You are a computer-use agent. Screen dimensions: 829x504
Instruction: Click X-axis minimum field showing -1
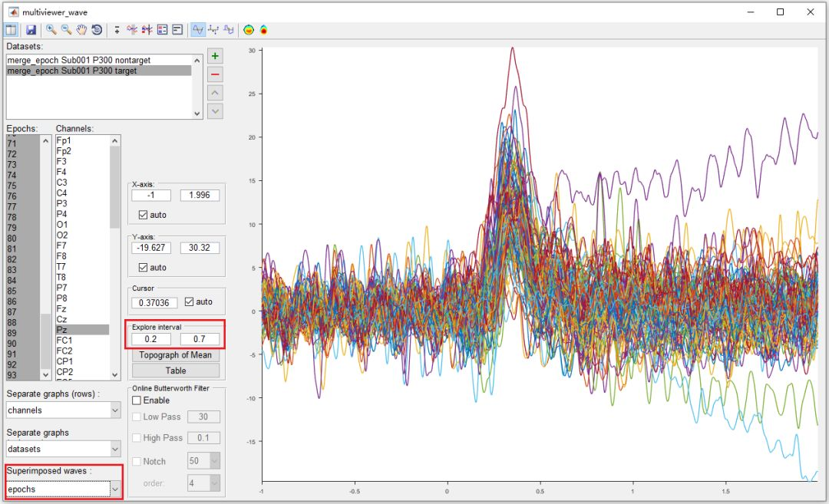[151, 195]
